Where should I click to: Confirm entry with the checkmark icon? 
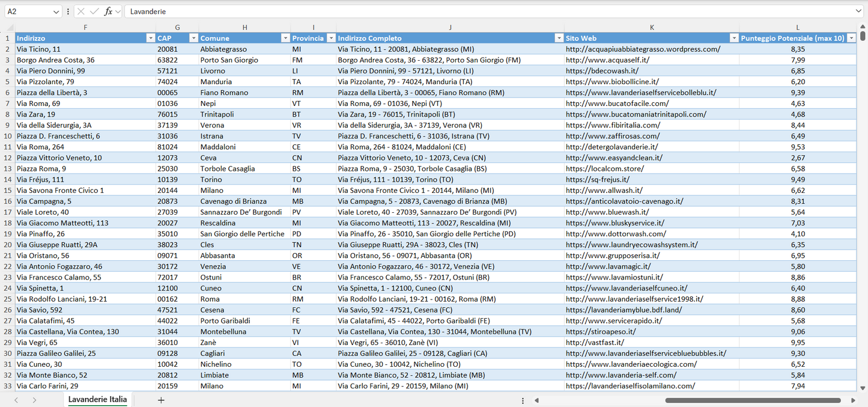click(x=94, y=11)
